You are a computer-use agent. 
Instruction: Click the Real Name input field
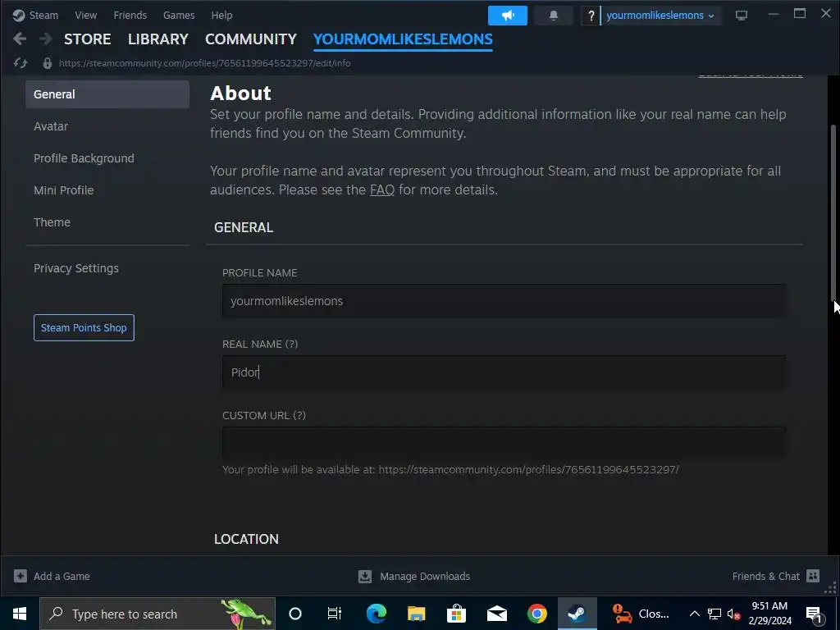tap(504, 372)
